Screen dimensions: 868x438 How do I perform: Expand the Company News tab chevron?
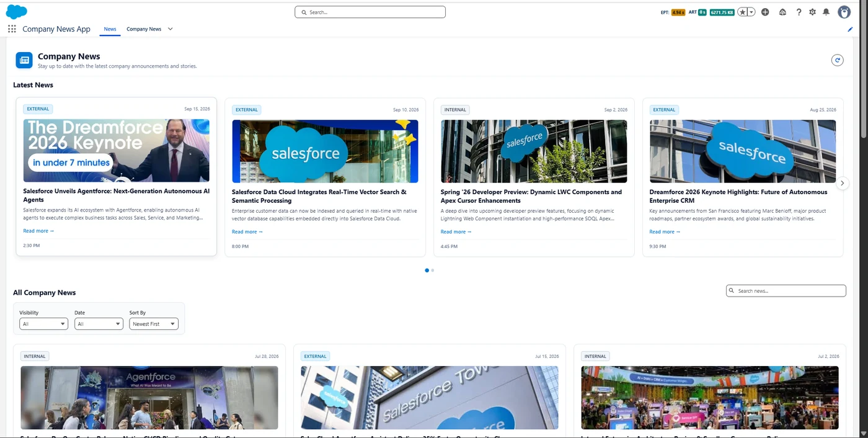point(170,29)
